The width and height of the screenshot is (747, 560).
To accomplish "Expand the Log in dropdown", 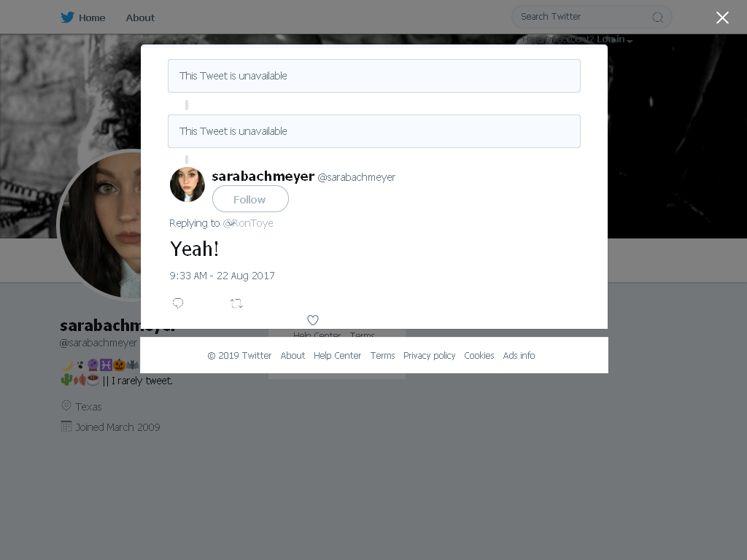I will (614, 39).
